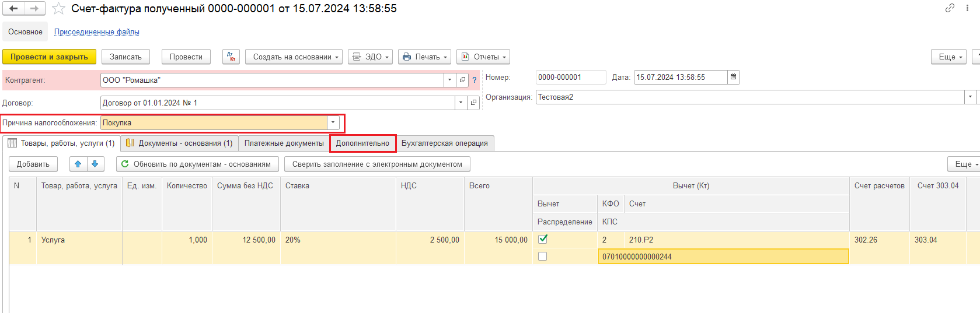Go back with the left arrow

[13, 9]
